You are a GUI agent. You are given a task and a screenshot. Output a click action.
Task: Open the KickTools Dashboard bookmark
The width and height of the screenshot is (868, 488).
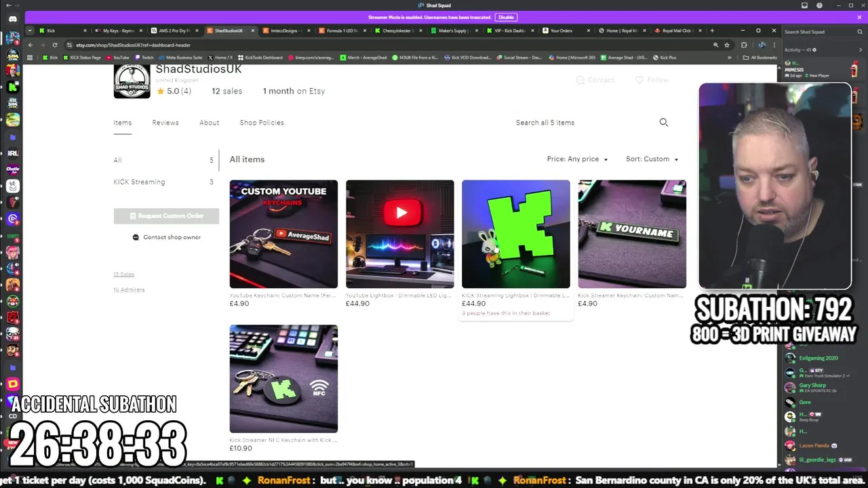click(x=260, y=58)
